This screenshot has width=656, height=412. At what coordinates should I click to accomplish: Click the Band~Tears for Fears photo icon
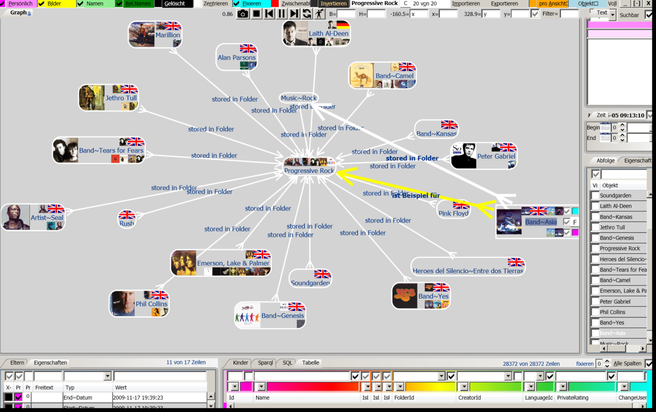tap(65, 150)
